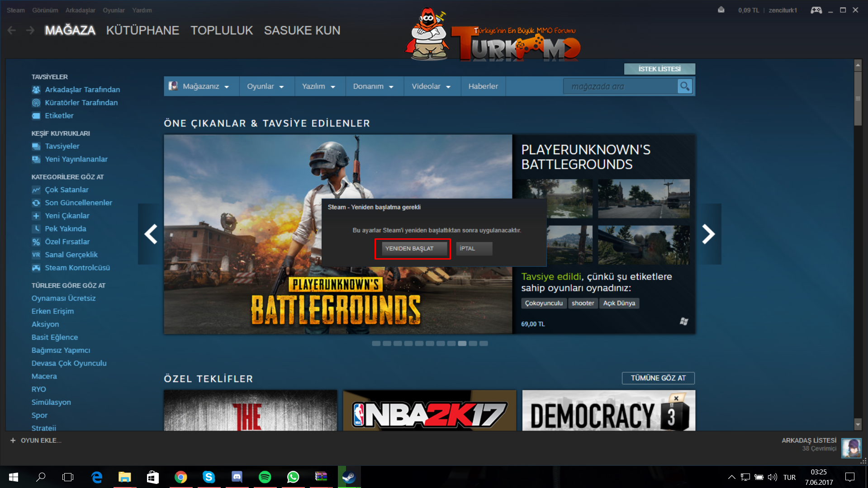Click OYUN EKLE... at bottom left
The height and width of the screenshot is (488, 868).
41,440
